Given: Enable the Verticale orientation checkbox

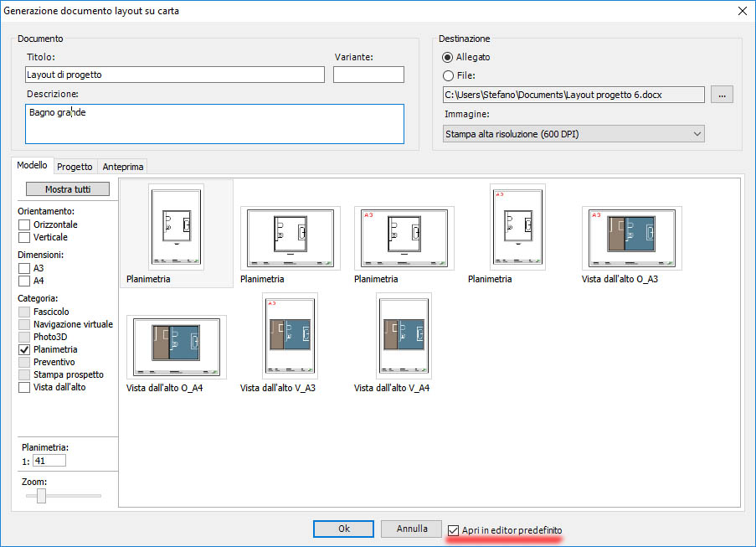Looking at the screenshot, I should 24,237.
